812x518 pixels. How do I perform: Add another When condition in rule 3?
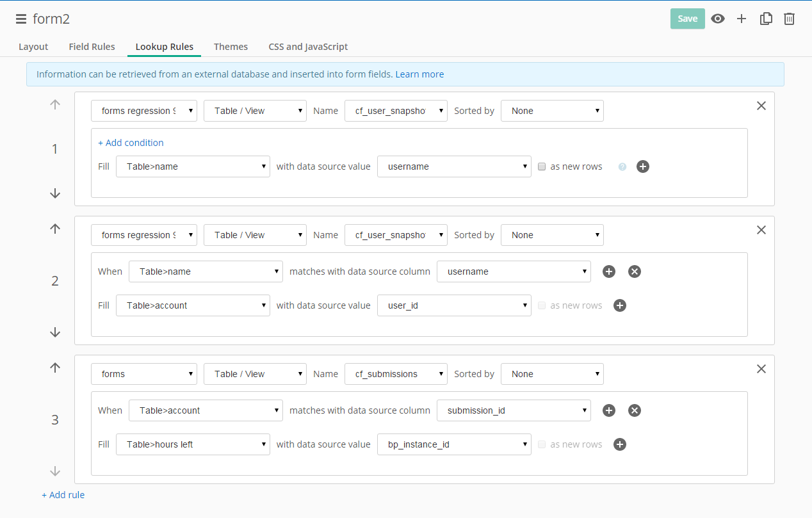pyautogui.click(x=609, y=410)
